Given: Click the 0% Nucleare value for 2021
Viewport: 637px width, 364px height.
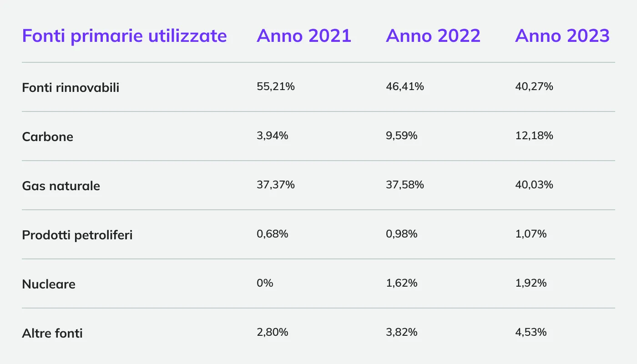Looking at the screenshot, I should [265, 283].
